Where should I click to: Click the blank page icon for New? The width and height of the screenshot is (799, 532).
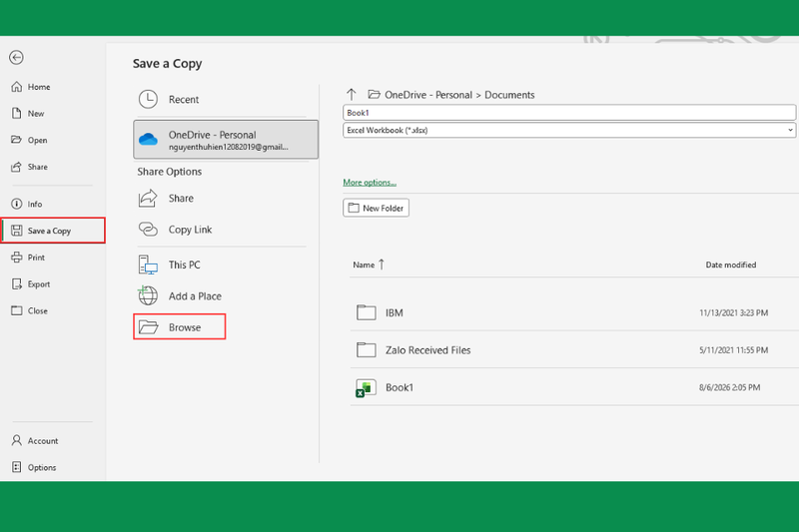(x=17, y=113)
